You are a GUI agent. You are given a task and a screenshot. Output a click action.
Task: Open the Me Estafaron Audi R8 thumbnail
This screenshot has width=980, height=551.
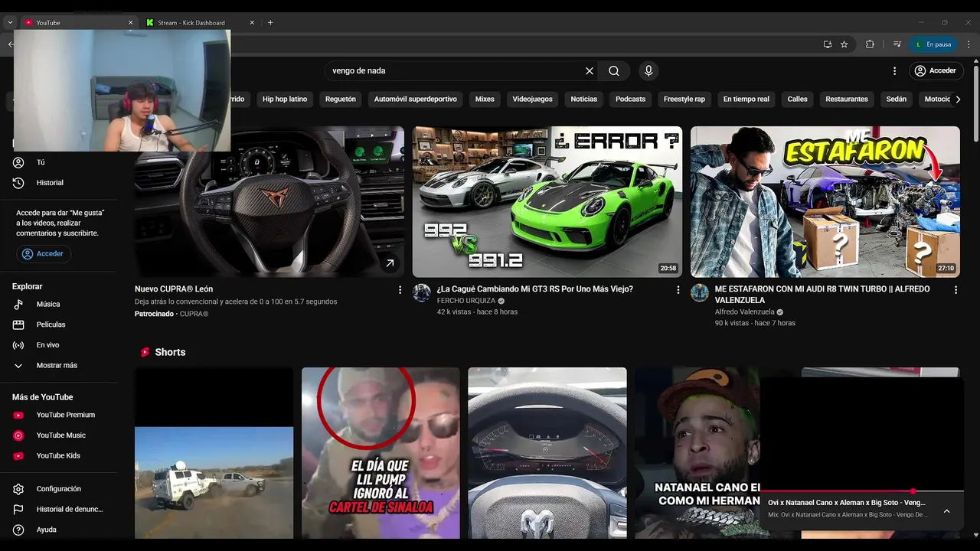point(825,201)
